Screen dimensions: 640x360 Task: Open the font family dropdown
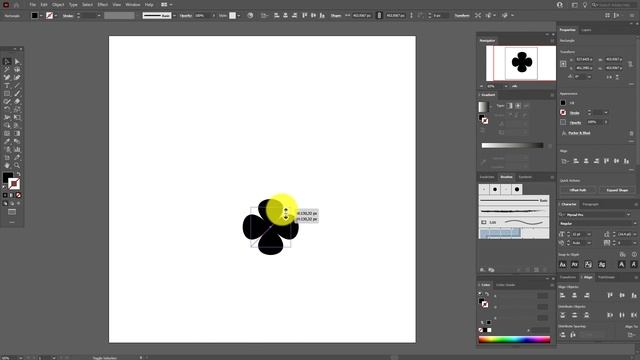[x=628, y=215]
